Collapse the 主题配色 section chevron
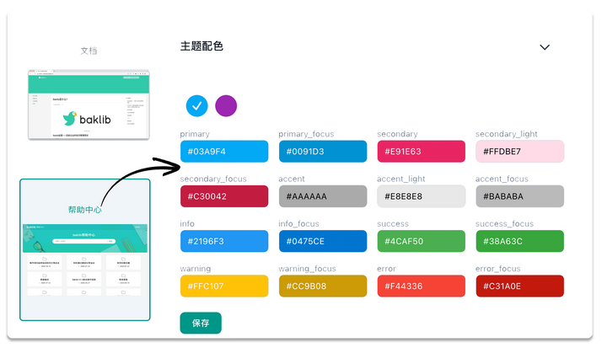The width and height of the screenshot is (607, 364). click(x=545, y=47)
